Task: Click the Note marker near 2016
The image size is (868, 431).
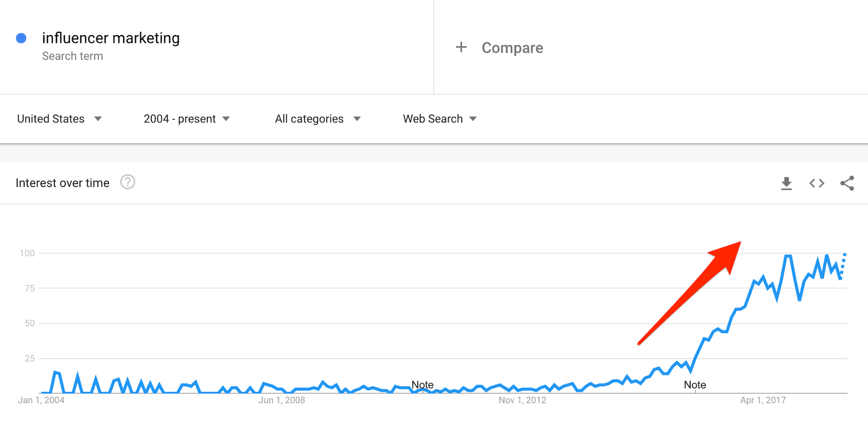Action: (x=695, y=384)
